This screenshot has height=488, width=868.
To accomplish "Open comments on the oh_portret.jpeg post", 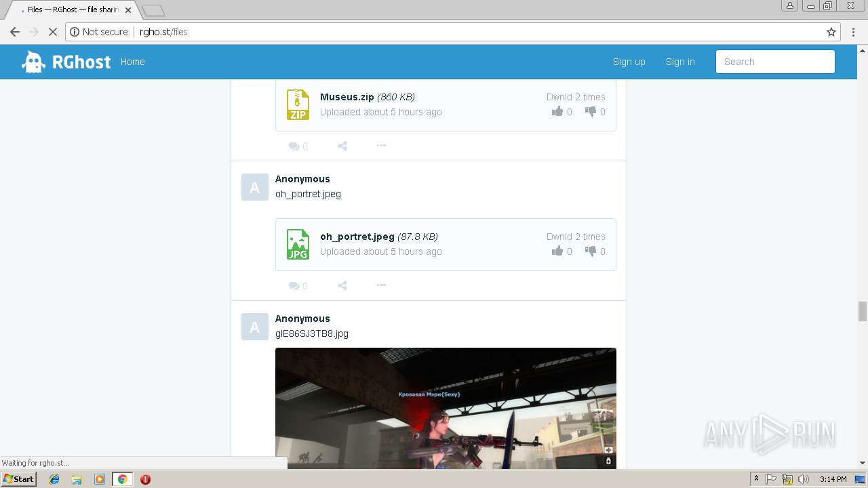I will (x=298, y=285).
